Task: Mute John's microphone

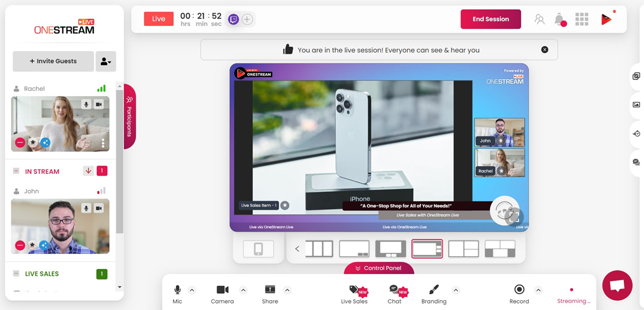Action: point(86,208)
